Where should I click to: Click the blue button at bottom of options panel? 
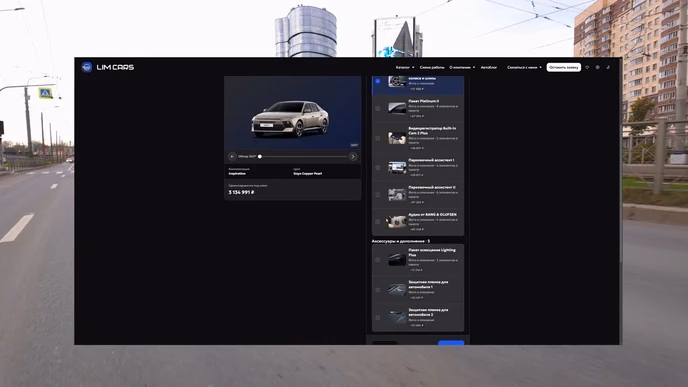coord(451,343)
